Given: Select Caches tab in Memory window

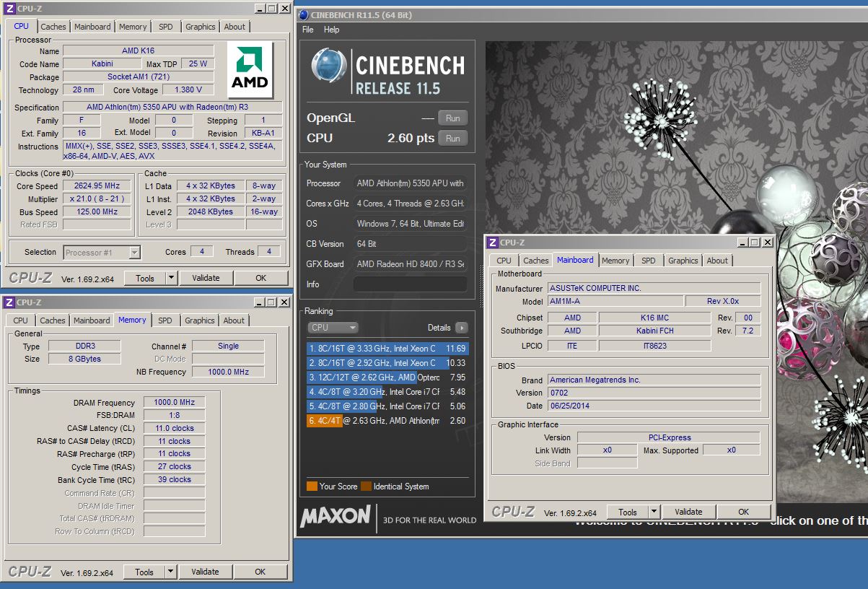Looking at the screenshot, I should [53, 320].
